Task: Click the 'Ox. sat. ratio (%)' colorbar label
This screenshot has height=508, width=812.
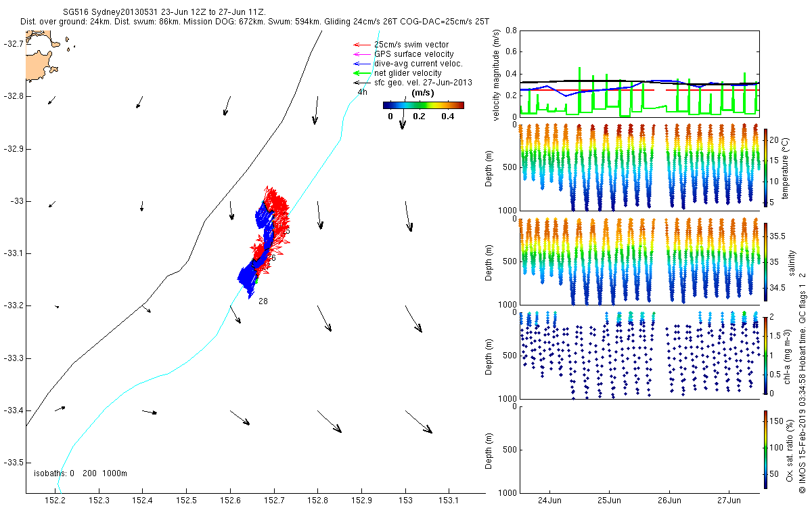Action: (x=790, y=449)
